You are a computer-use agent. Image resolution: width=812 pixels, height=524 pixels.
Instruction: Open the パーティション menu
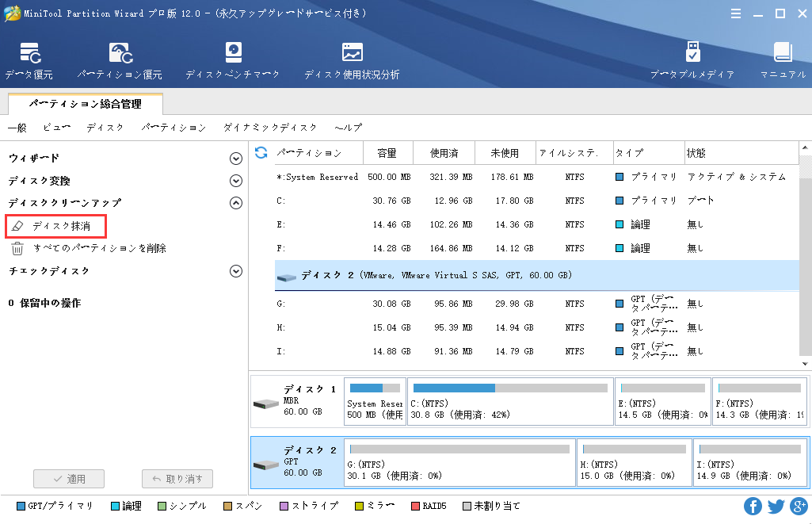click(x=174, y=128)
